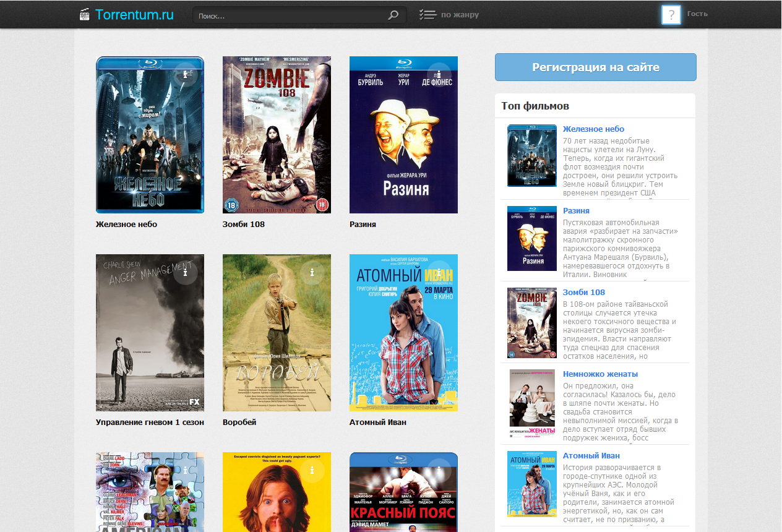Open the Гость user menu

click(x=697, y=14)
